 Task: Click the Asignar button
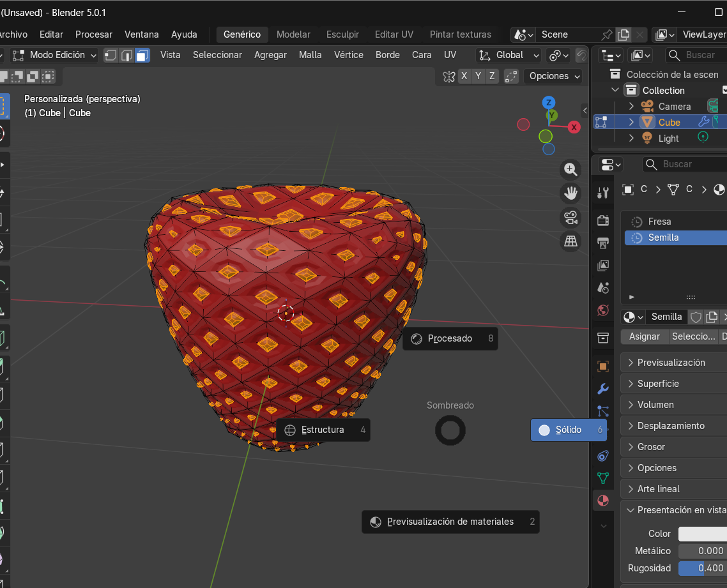(645, 336)
